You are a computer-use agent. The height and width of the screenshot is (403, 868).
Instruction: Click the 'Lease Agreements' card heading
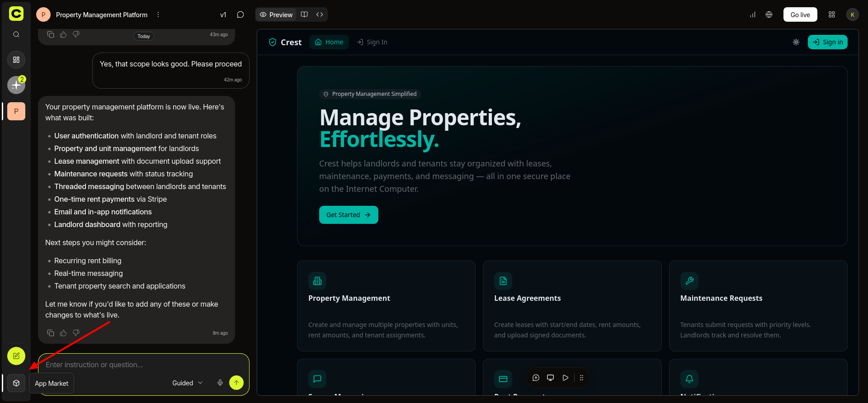click(x=527, y=298)
